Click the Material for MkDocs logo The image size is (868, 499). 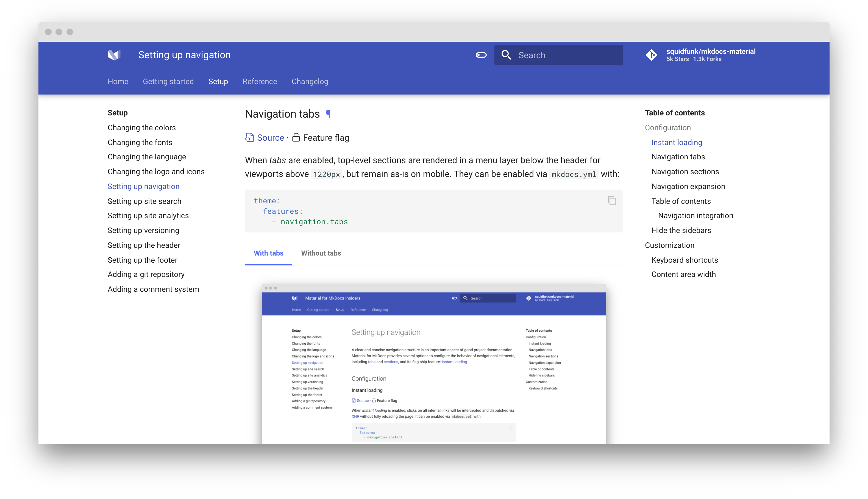point(114,55)
